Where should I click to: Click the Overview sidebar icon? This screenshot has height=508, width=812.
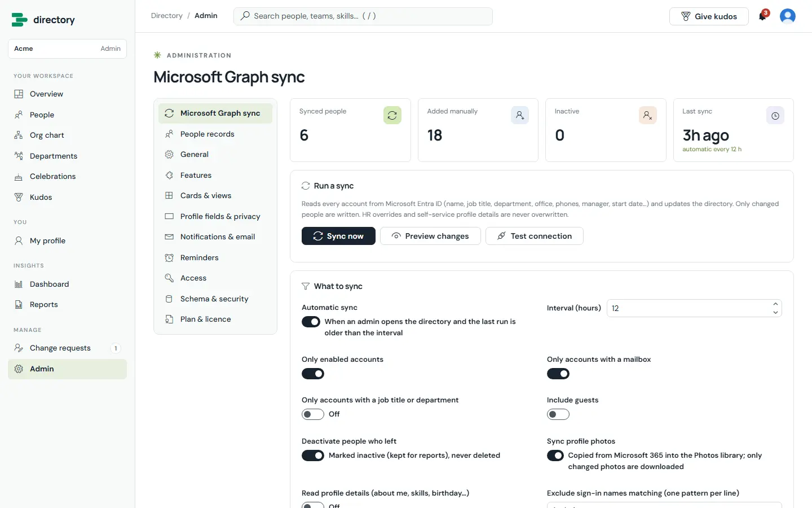(x=19, y=94)
